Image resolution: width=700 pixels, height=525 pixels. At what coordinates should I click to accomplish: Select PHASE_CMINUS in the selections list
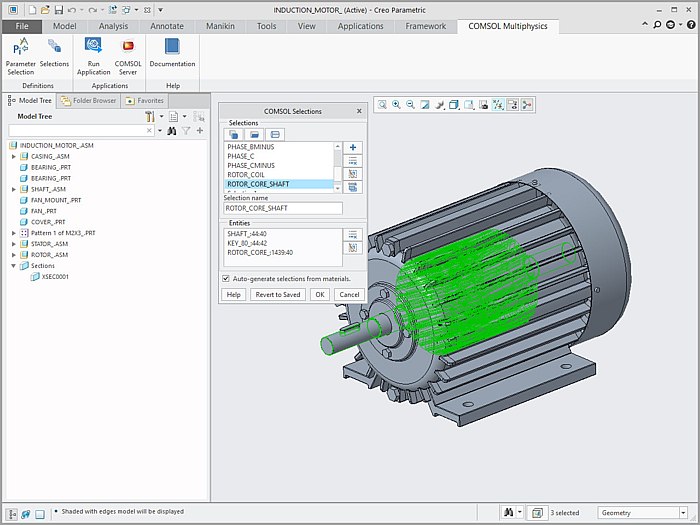click(x=251, y=166)
